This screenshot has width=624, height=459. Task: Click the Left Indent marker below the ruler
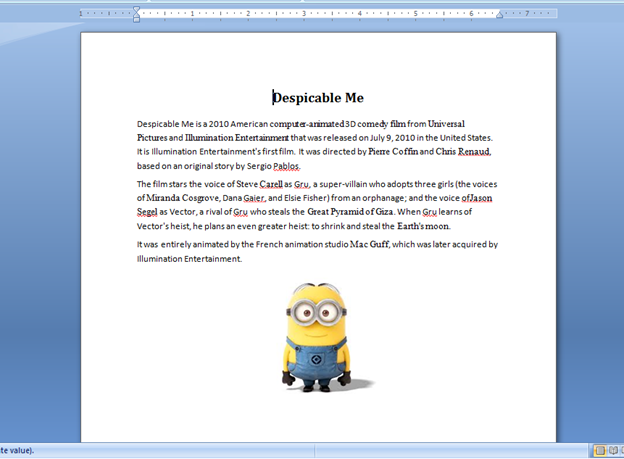(x=137, y=19)
